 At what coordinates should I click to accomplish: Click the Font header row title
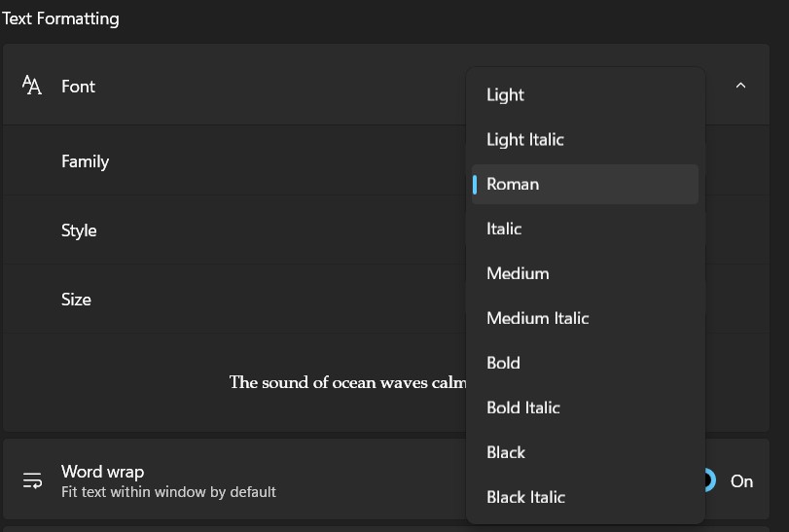coord(78,87)
